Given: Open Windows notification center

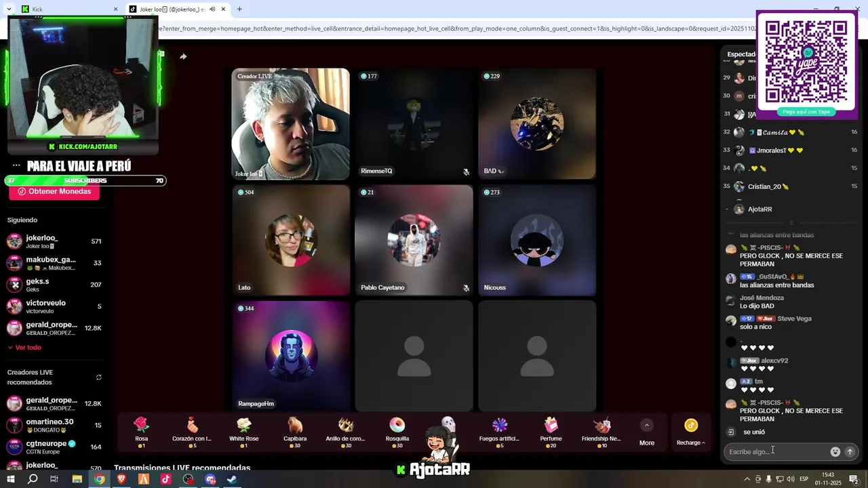Looking at the screenshot, I should (x=854, y=479).
